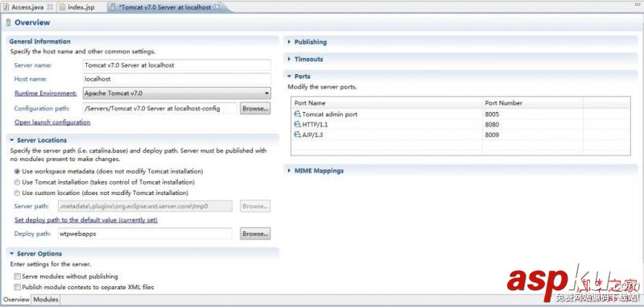Click the Port Name column header

(x=386, y=103)
